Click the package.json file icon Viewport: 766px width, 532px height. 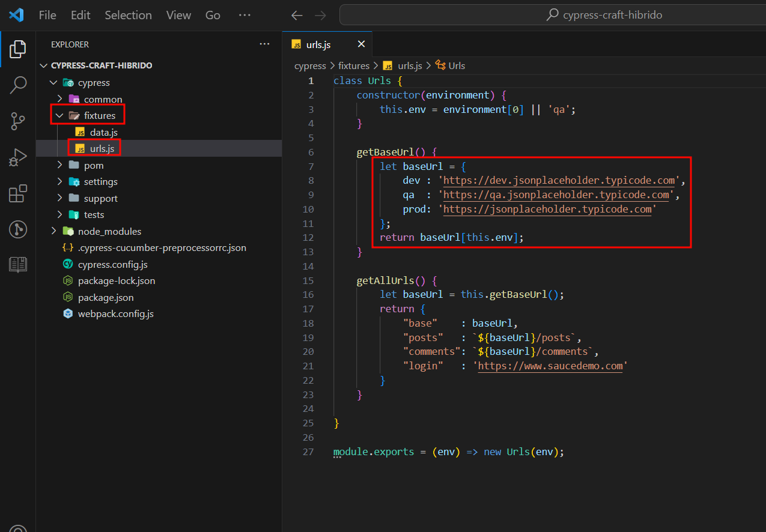(68, 297)
